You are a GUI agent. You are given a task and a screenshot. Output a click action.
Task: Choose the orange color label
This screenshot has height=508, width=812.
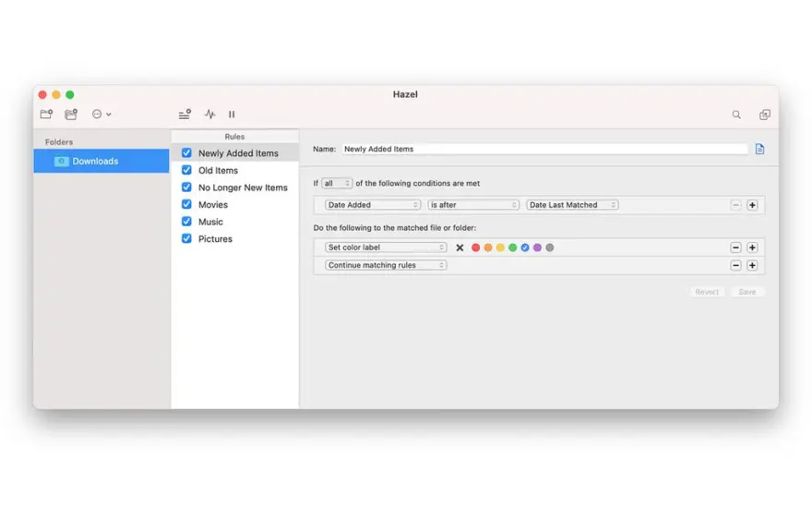[x=488, y=248]
